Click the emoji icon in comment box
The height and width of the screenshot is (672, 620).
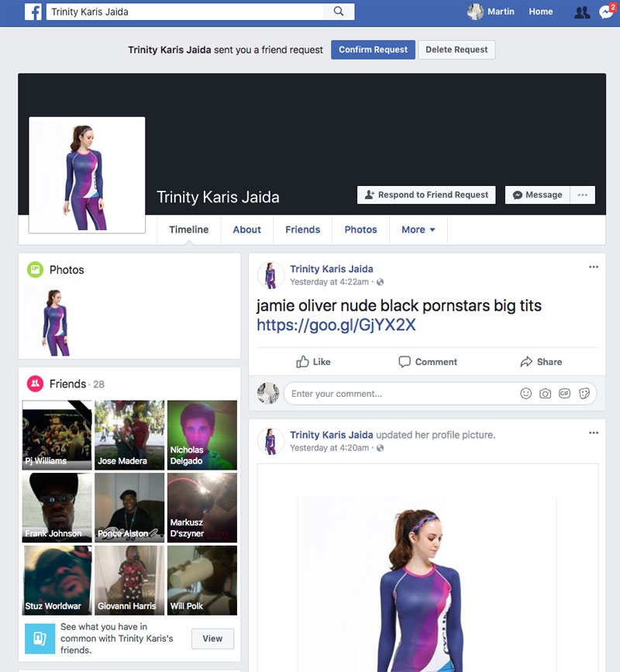tap(526, 394)
